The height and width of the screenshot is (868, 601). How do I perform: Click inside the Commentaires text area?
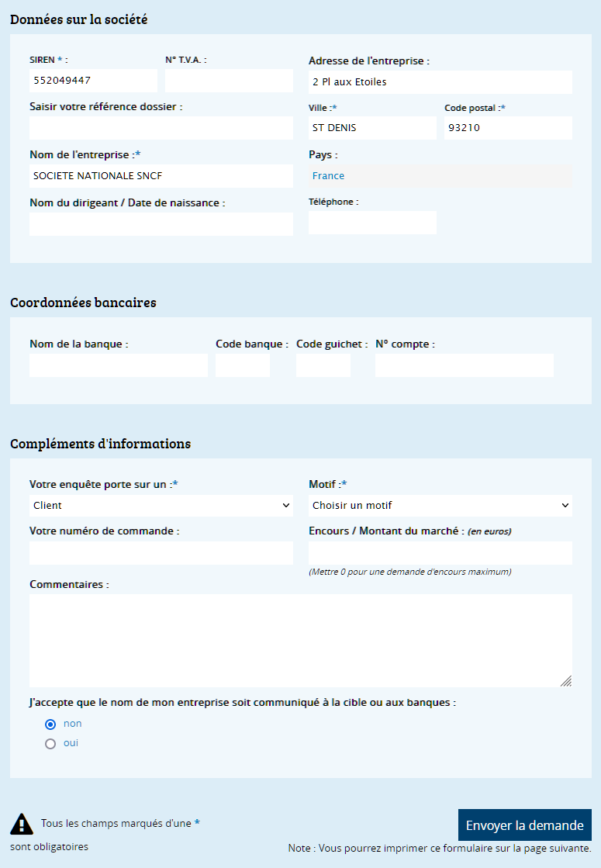(301, 641)
